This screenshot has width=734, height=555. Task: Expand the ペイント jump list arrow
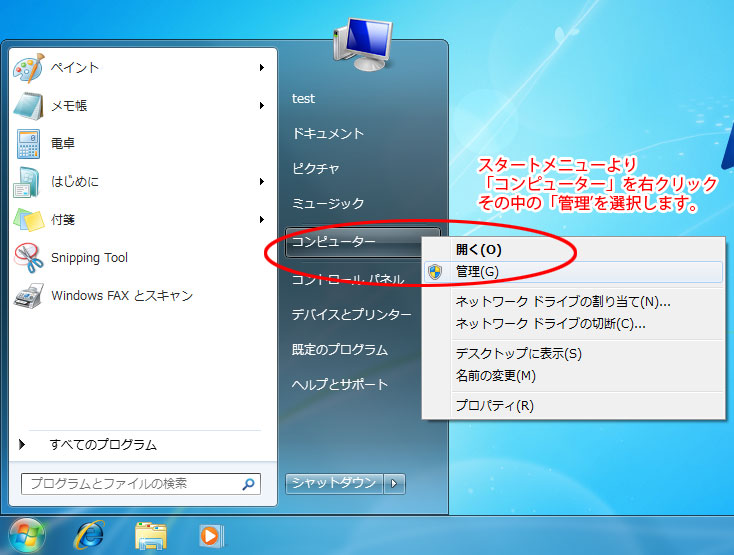(x=262, y=68)
